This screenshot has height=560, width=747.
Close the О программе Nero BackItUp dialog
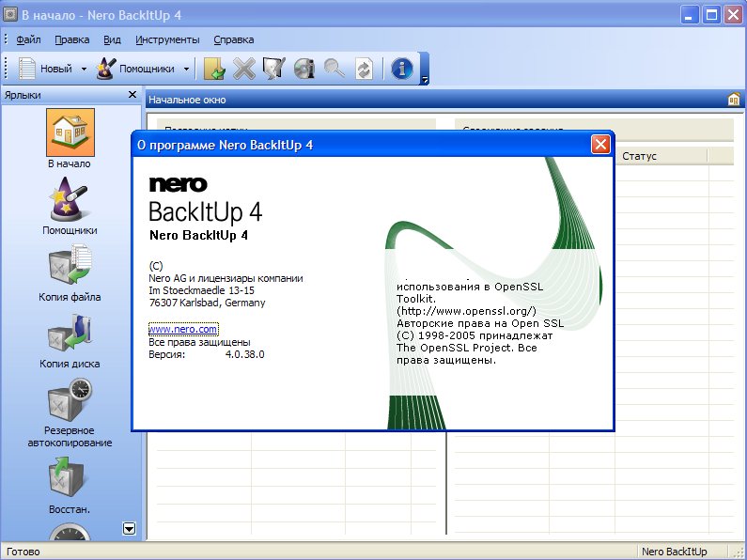(x=600, y=145)
